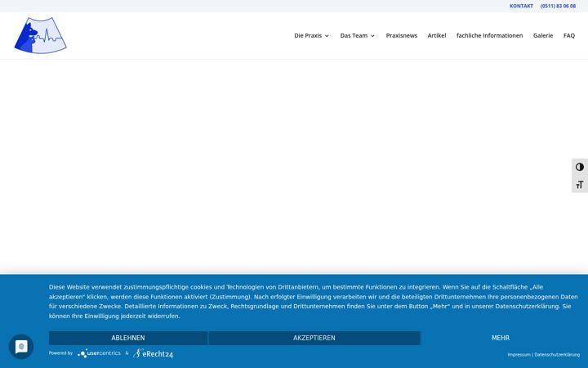Open the fingerprint privacy settings icon

21,347
